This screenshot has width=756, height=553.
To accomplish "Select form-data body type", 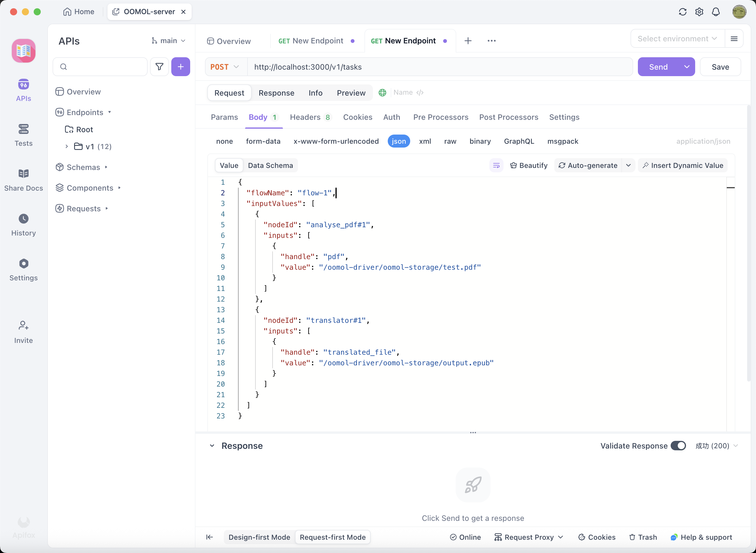I will click(263, 141).
